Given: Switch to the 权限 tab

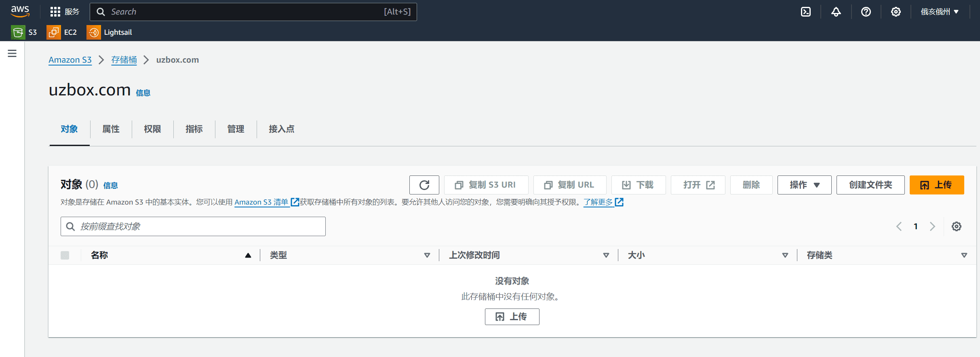Looking at the screenshot, I should (152, 129).
